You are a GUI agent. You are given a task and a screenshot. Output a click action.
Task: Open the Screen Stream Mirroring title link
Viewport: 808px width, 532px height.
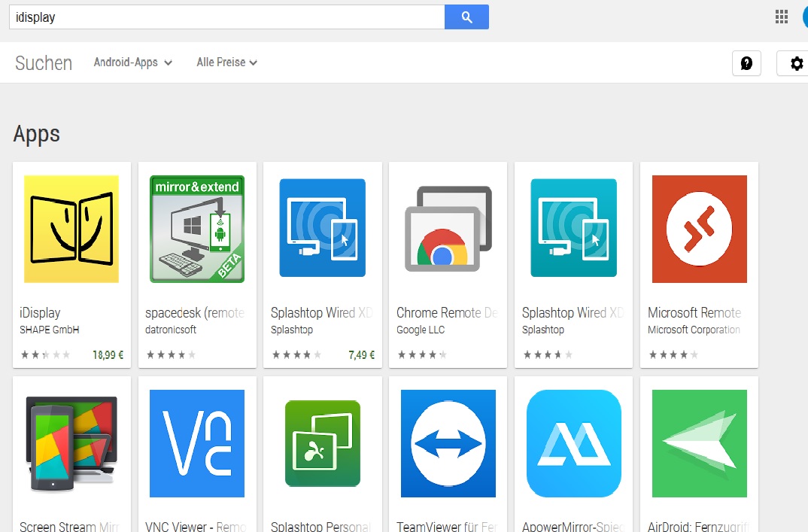pos(69,526)
